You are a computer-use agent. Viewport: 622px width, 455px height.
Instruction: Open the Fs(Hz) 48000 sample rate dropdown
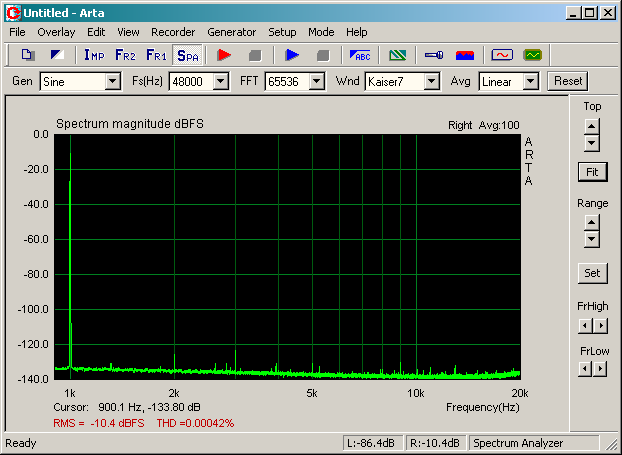(221, 81)
